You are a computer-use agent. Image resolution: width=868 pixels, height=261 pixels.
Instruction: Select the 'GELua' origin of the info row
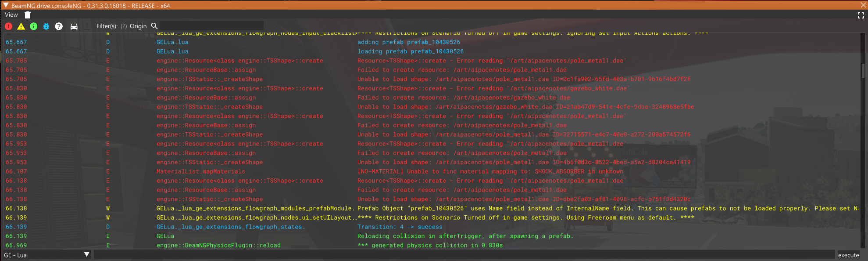click(x=165, y=236)
